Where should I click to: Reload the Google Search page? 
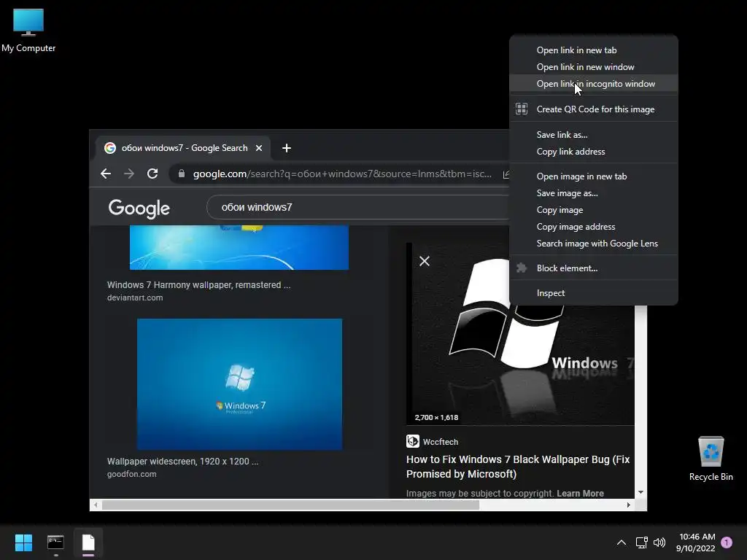point(152,174)
